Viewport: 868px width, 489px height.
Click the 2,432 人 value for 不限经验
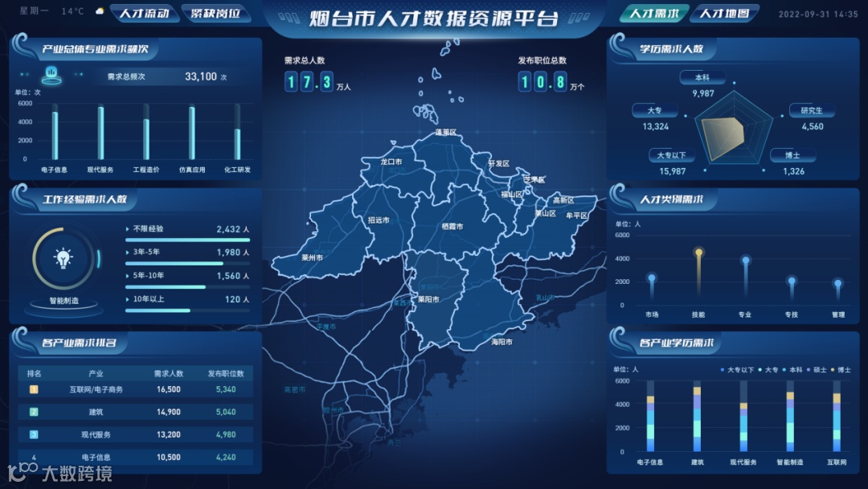[x=232, y=229]
